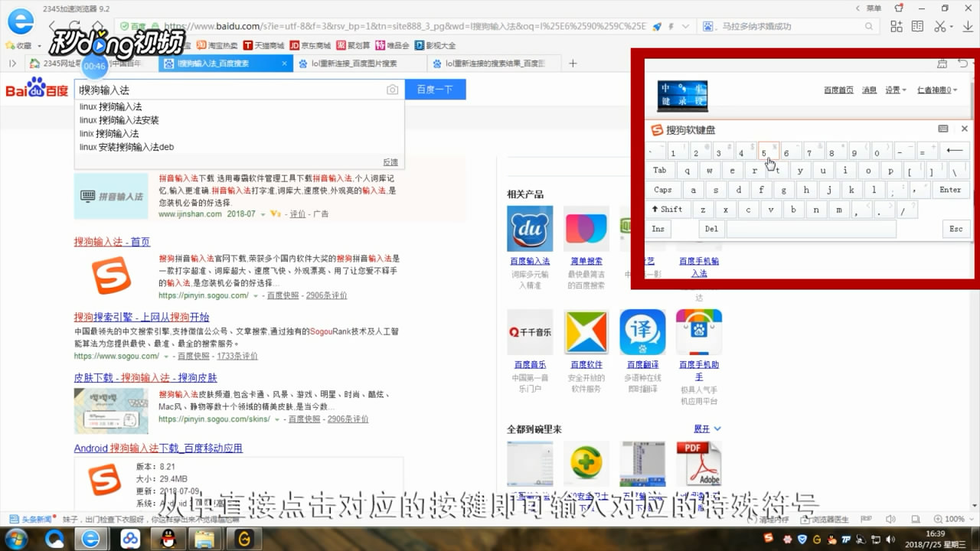Expand the address bar dropdown chevron
Screen dimensions: 980x551
tap(684, 26)
